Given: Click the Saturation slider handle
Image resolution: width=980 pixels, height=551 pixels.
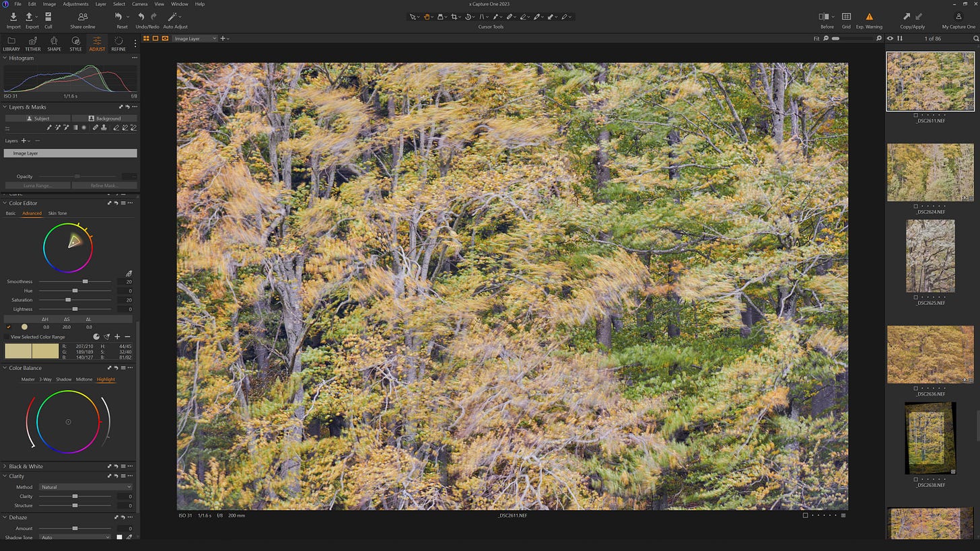Looking at the screenshot, I should tap(68, 300).
